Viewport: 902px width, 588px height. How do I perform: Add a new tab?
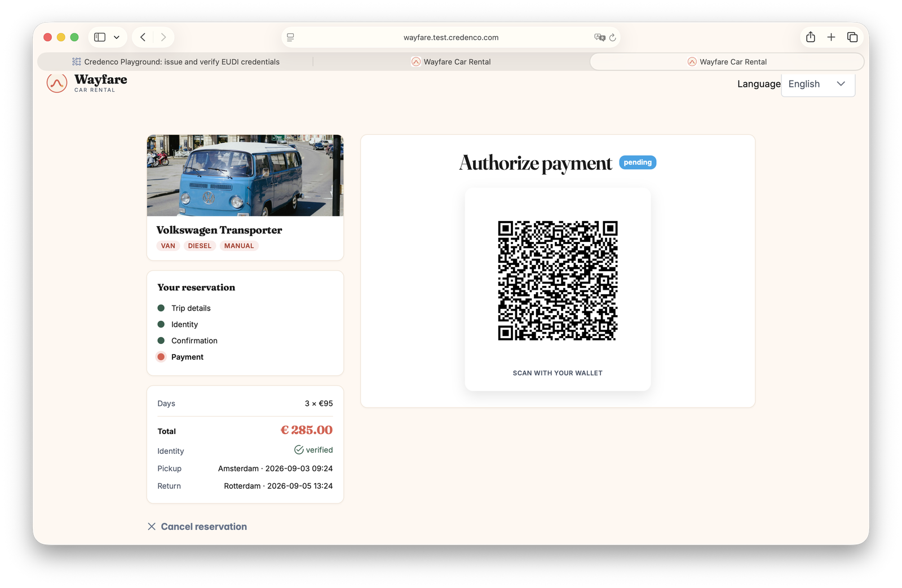831,37
